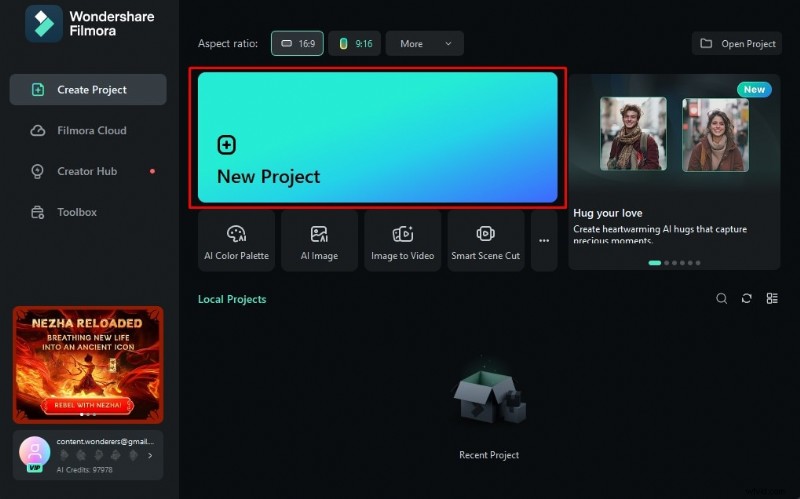800x499 pixels.
Task: Go to Creator Hub
Action: [x=88, y=171]
